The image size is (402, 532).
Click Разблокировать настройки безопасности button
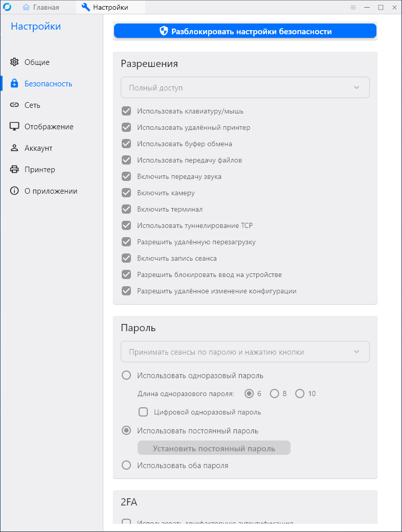pyautogui.click(x=245, y=31)
